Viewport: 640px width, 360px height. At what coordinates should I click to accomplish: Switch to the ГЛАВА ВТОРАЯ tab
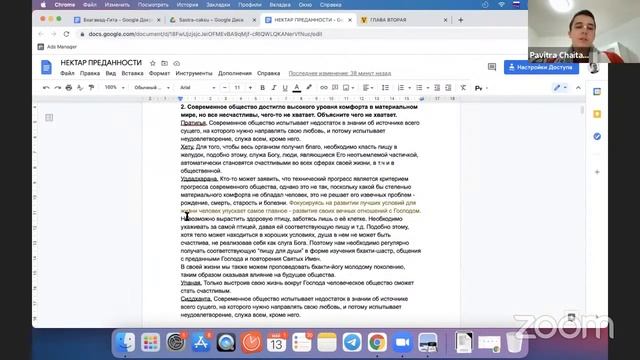click(x=404, y=20)
